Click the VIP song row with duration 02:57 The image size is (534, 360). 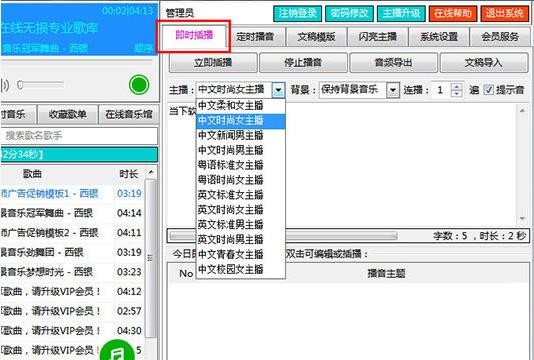pos(72,311)
